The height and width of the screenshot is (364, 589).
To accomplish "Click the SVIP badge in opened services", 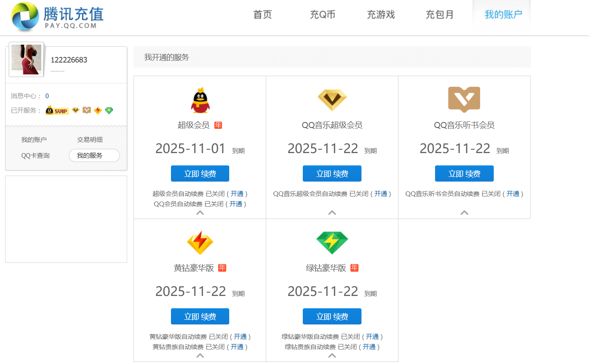I will [57, 111].
